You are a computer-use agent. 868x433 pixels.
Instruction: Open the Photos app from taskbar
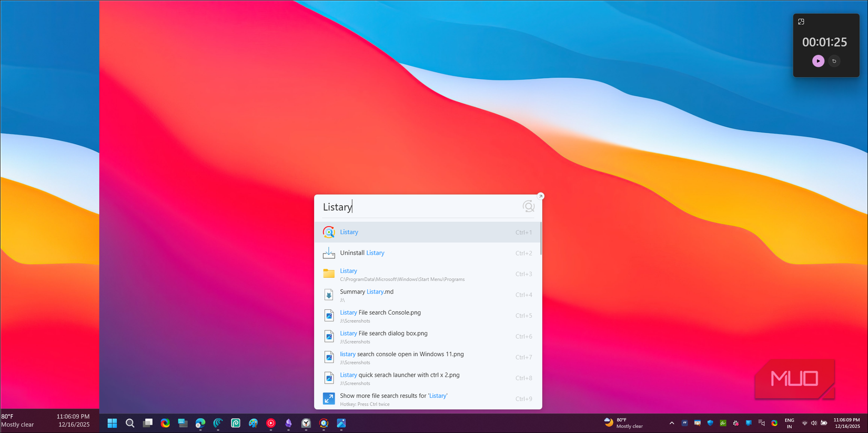341,423
